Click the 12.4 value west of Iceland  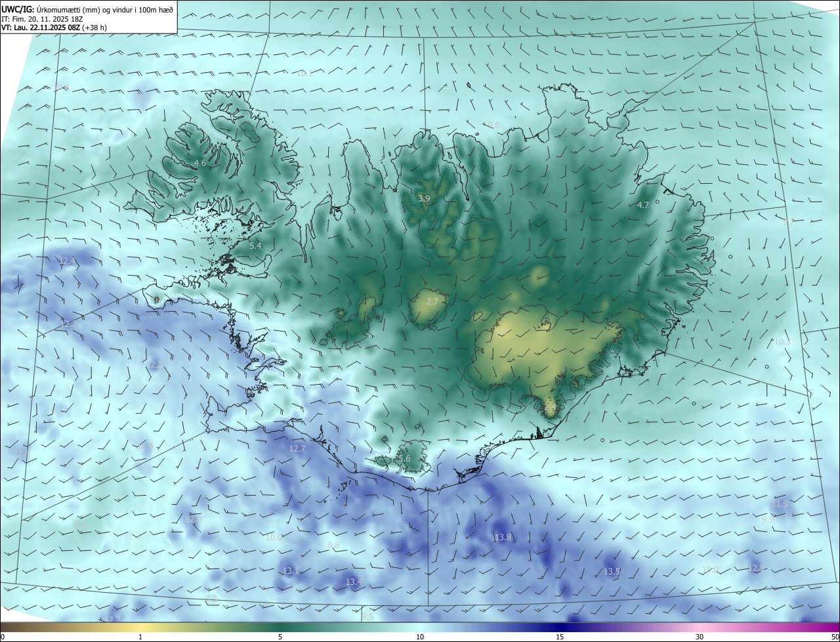click(x=68, y=261)
